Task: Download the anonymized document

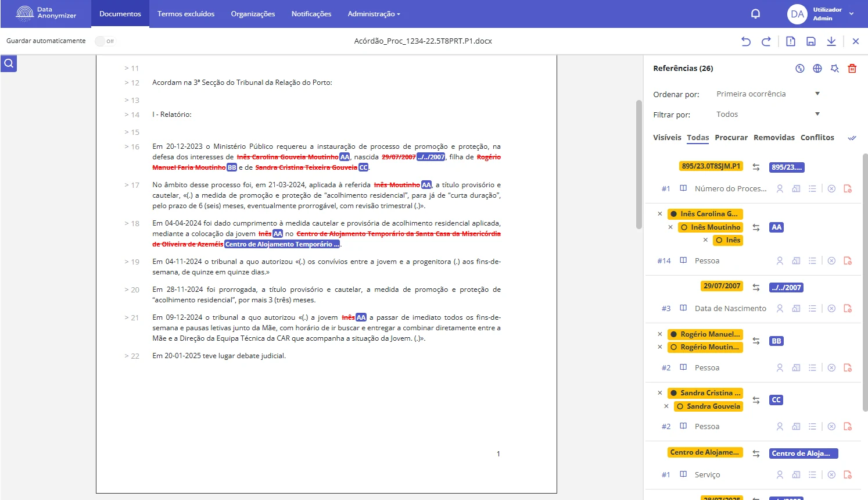Action: (x=831, y=41)
